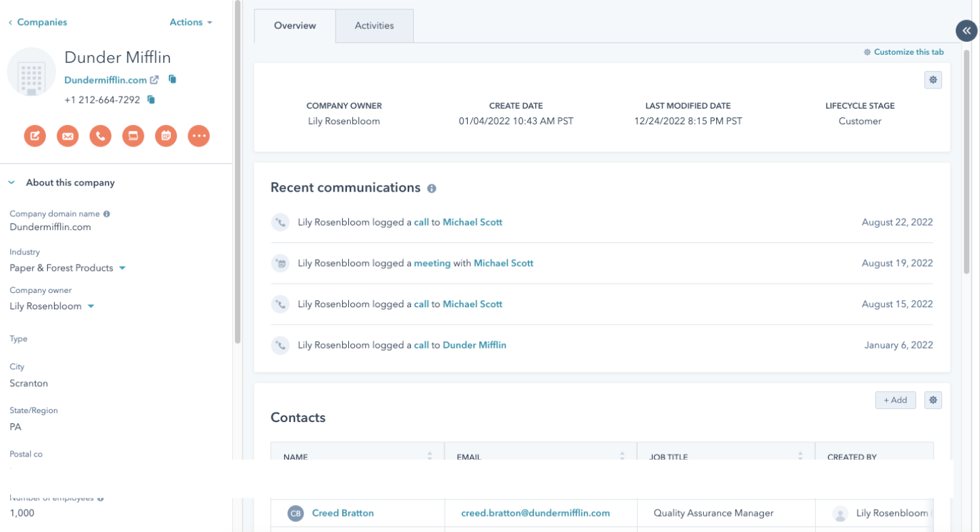Click the Company domain name value Dundermifflin.com

point(50,227)
